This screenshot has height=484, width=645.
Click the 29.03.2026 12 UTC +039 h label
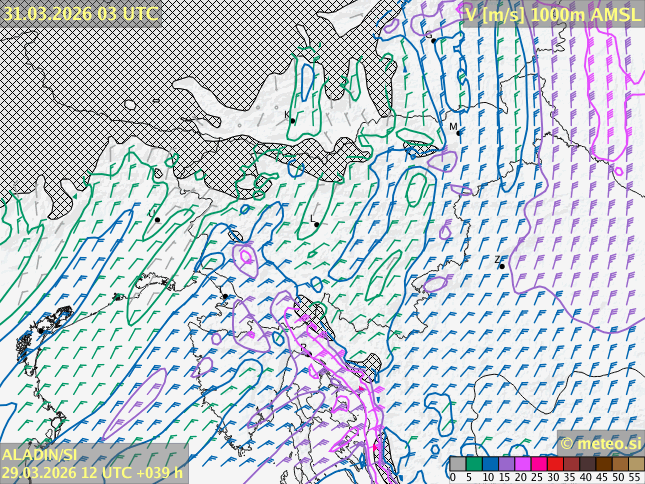tap(92, 473)
